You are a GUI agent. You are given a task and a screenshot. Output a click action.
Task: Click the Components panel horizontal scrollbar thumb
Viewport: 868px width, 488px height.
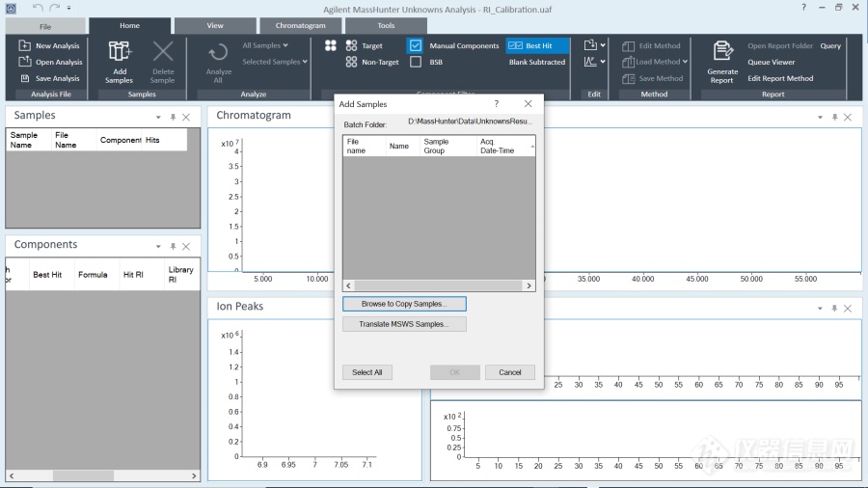point(83,475)
